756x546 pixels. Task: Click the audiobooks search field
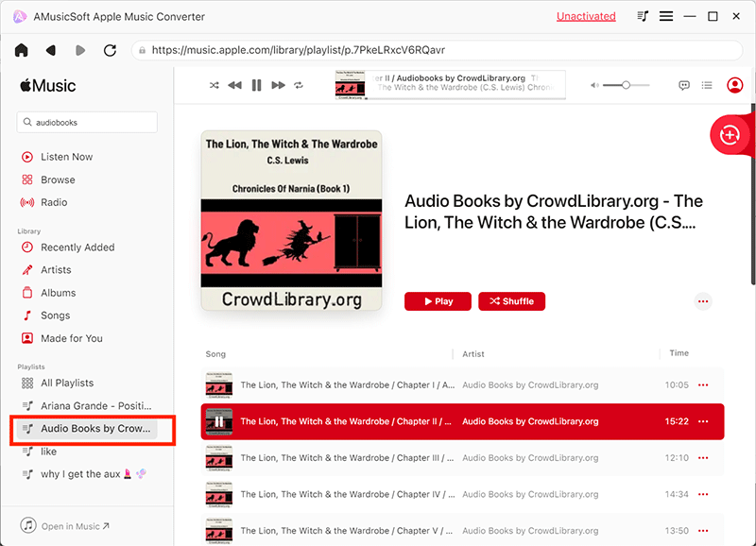coord(87,123)
